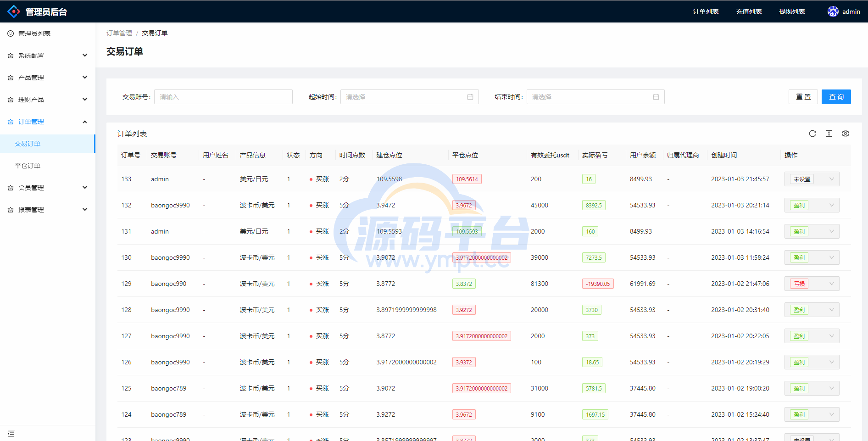
Task: Open calendar icon in 起始时间 field
Action: [x=470, y=97]
